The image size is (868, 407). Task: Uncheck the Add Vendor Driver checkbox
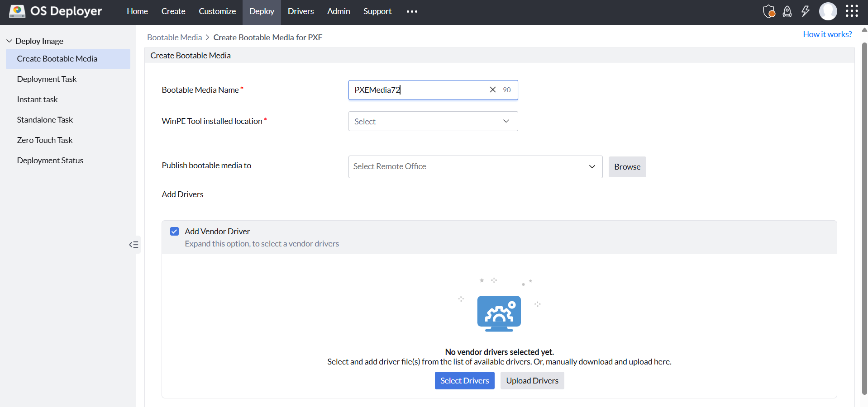click(x=174, y=232)
